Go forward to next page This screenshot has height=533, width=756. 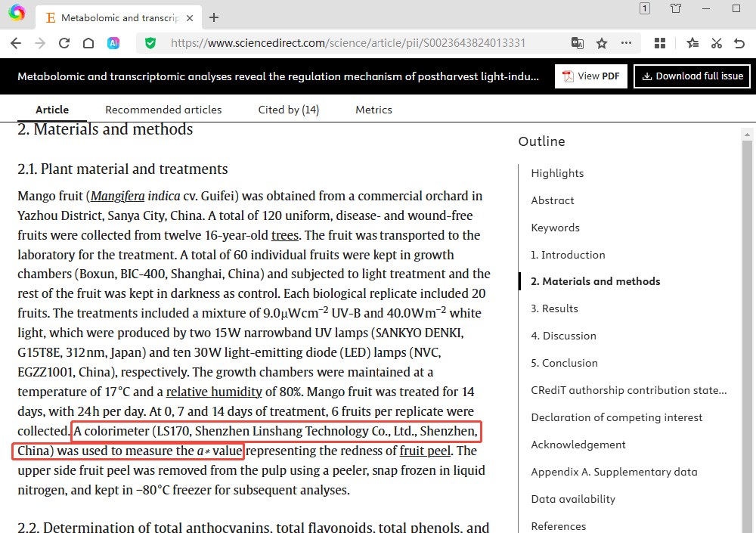coord(40,43)
